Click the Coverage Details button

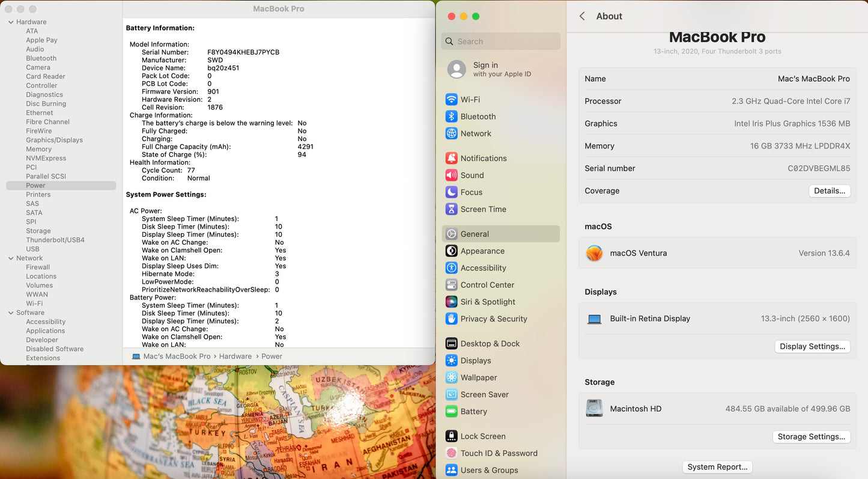829,191
